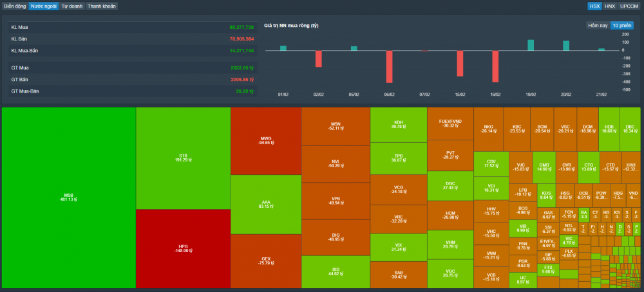Select the VPB -49.94 tỷ tile

(x=336, y=201)
